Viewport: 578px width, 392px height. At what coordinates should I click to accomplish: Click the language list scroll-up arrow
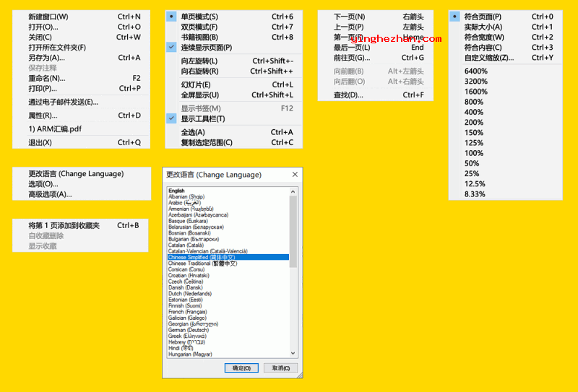coord(293,192)
